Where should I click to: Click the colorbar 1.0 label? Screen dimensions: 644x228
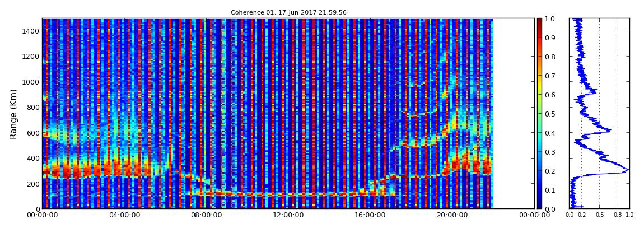point(549,19)
